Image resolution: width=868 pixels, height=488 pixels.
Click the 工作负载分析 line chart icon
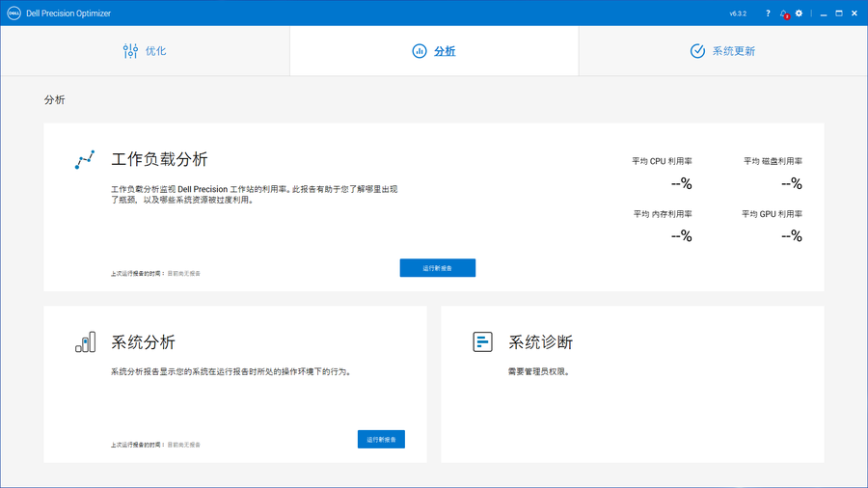pyautogui.click(x=85, y=160)
